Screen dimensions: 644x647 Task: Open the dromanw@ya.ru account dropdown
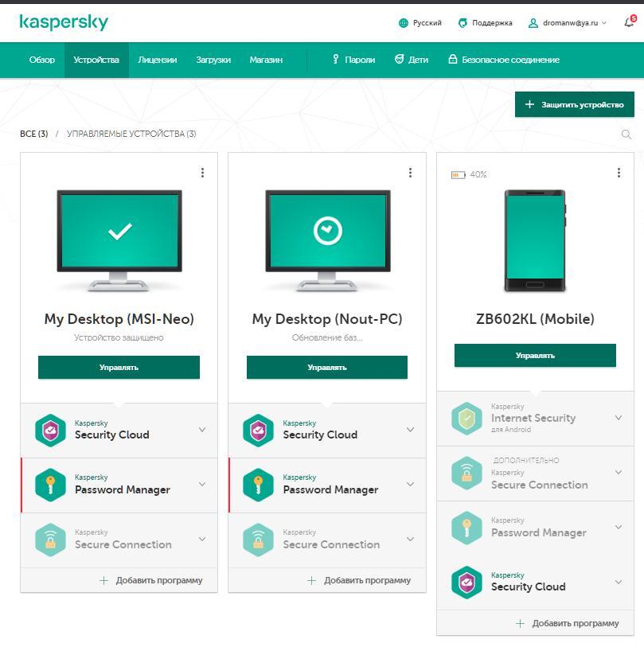[x=574, y=23]
